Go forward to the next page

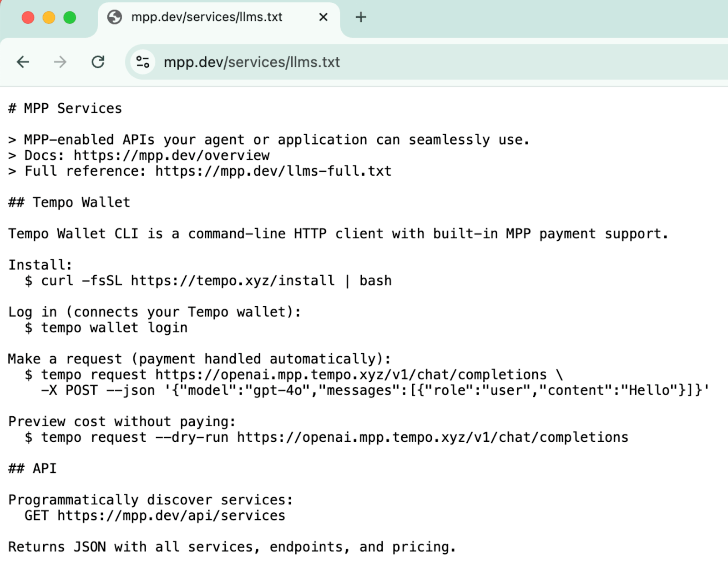[60, 62]
